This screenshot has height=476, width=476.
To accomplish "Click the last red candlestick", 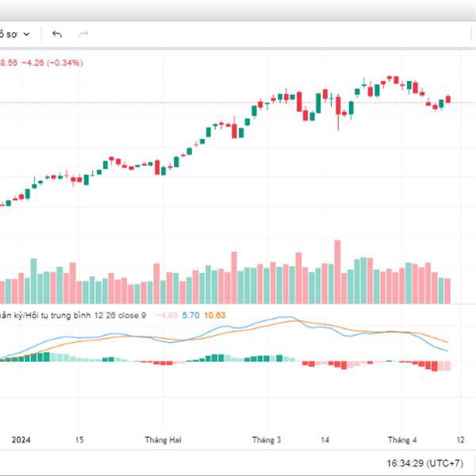I will click(x=448, y=99).
